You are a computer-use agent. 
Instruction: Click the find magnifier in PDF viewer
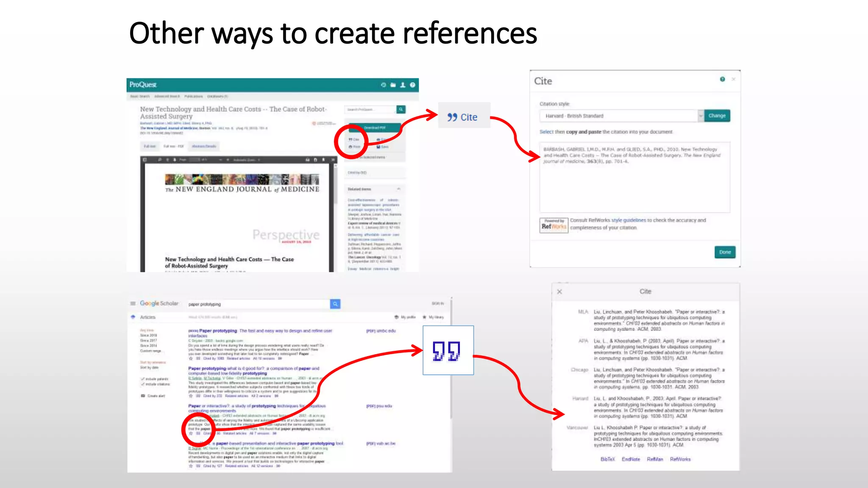pyautogui.click(x=160, y=160)
